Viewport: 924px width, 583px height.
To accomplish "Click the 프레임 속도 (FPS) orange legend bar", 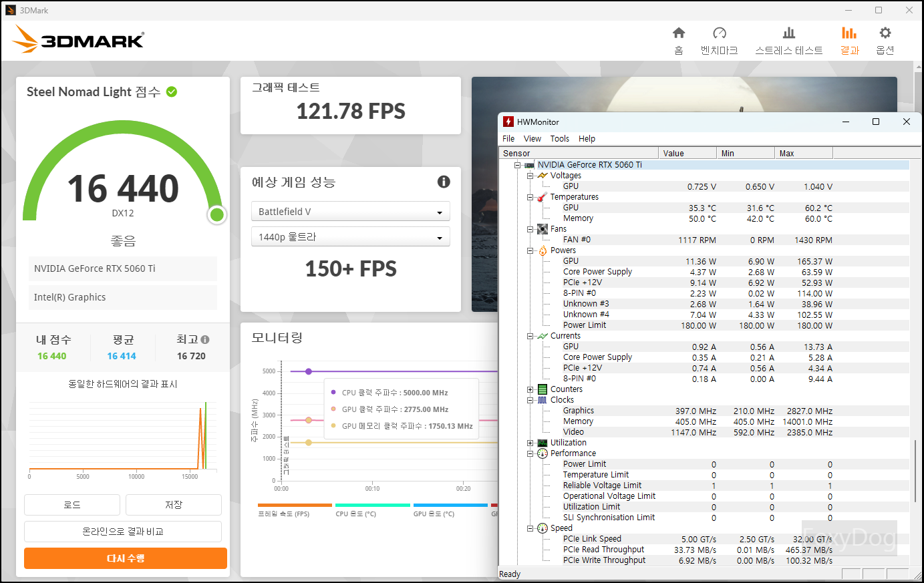I will (295, 505).
